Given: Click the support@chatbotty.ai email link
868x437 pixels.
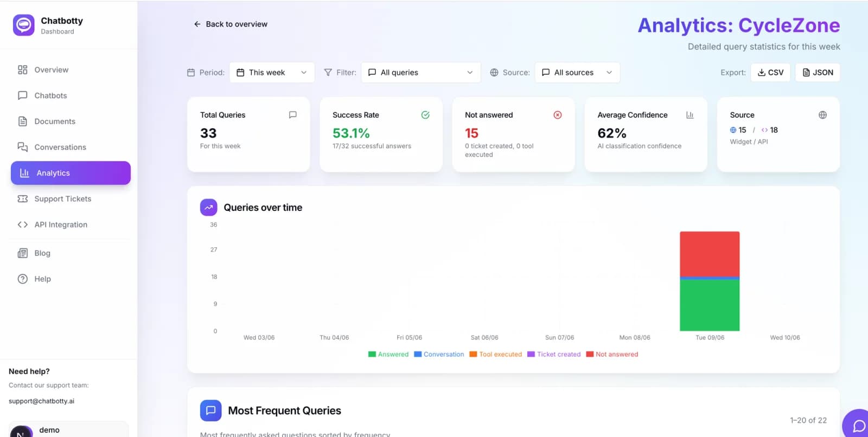Looking at the screenshot, I should pyautogui.click(x=42, y=401).
